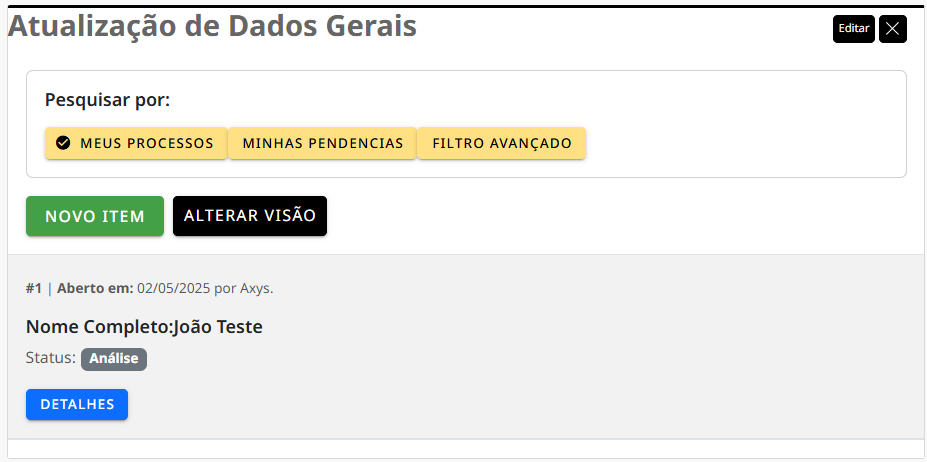Click the MINHAS PENDENCIAS text label

323,143
